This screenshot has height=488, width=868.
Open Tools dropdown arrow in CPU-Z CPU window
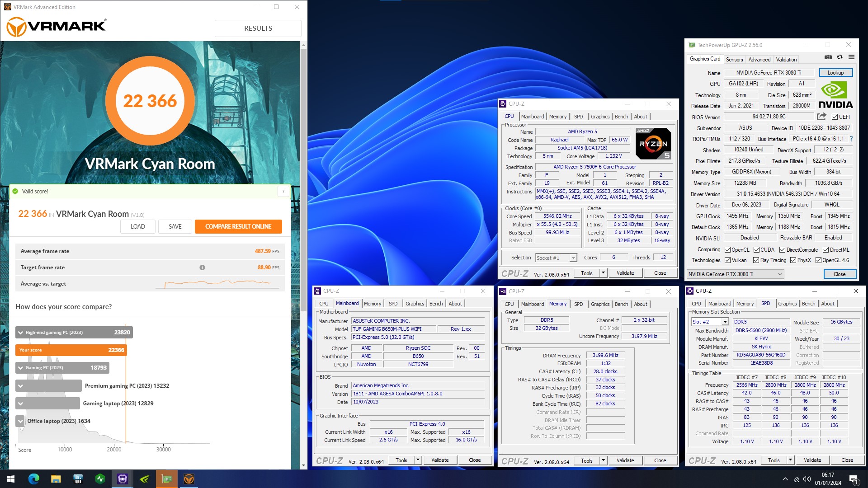(603, 273)
